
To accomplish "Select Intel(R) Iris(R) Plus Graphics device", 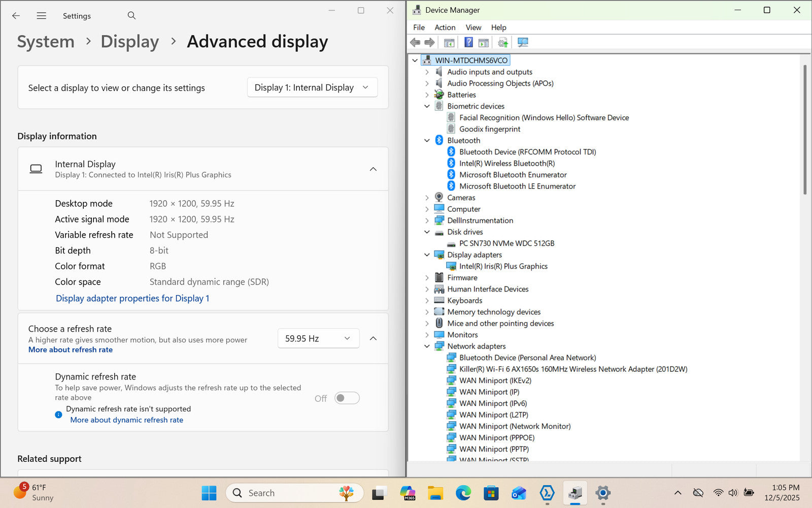I will coord(503,266).
